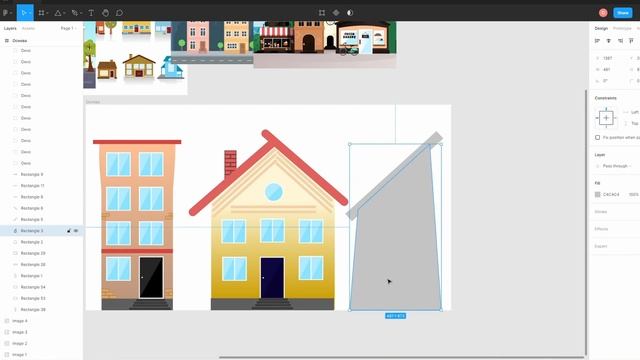Click the Stroke section header
The height and width of the screenshot is (360, 640).
600,212
